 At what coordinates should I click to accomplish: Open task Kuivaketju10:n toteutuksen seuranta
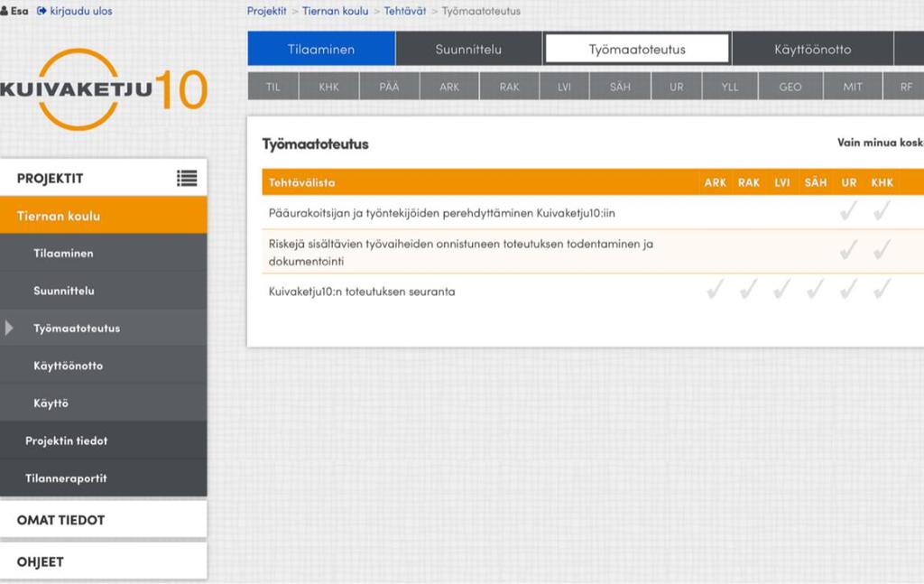pos(362,292)
